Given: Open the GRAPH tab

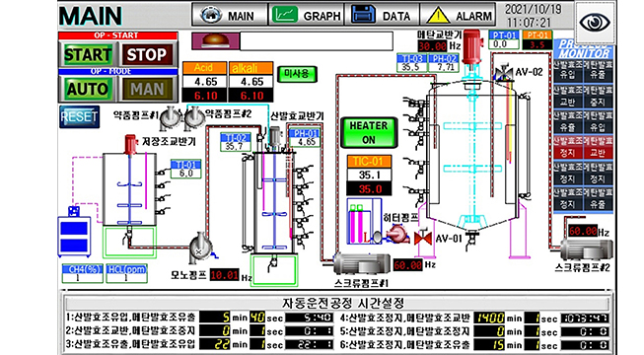Looking at the screenshot, I should coord(306,16).
